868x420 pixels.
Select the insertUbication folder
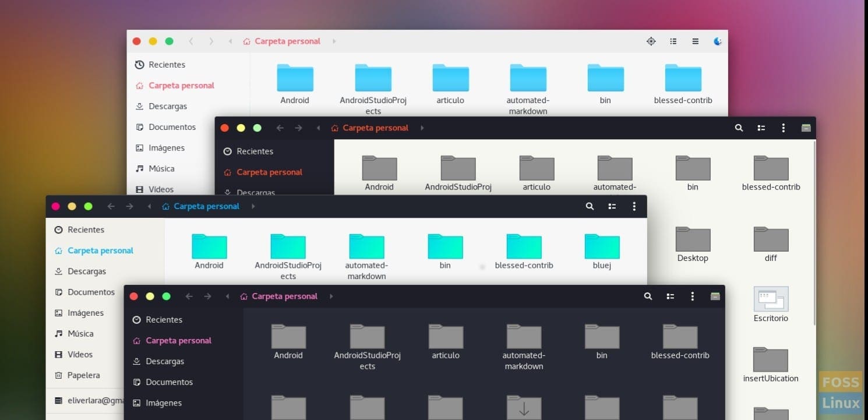[771, 359]
